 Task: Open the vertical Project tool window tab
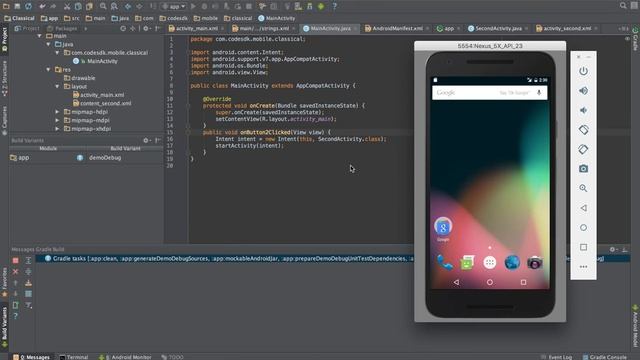(x=4, y=40)
